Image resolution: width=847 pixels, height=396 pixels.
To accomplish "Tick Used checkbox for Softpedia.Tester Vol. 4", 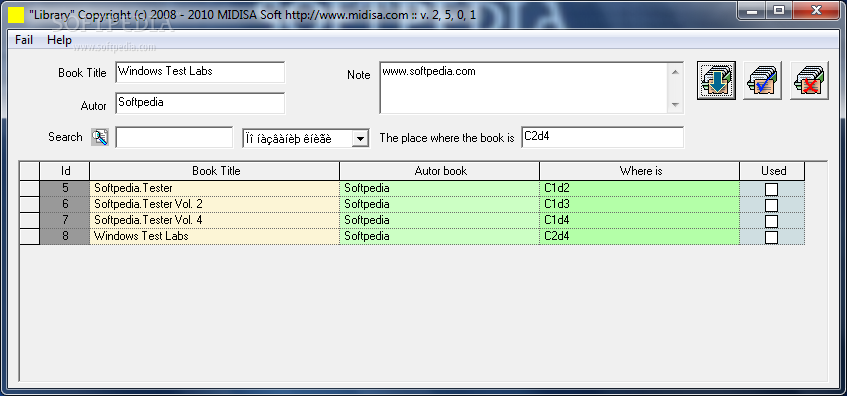I will (771, 221).
